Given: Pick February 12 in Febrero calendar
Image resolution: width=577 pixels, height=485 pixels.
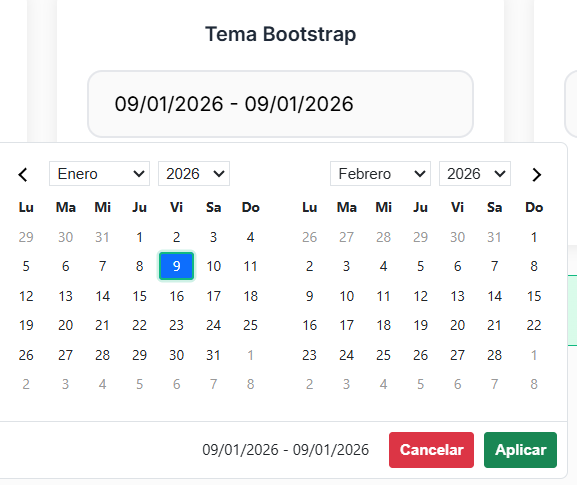Looking at the screenshot, I should point(421,296).
